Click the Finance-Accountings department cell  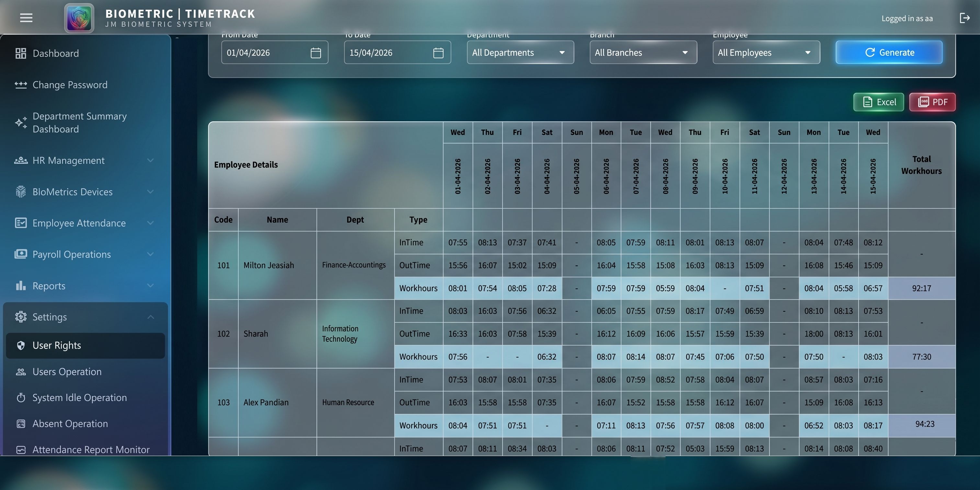click(355, 265)
